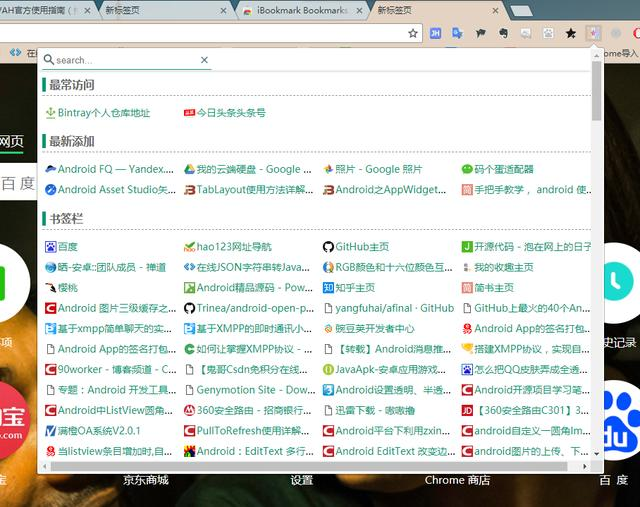
Task: Open 我的收趣主页 bookmark
Action: (497, 267)
